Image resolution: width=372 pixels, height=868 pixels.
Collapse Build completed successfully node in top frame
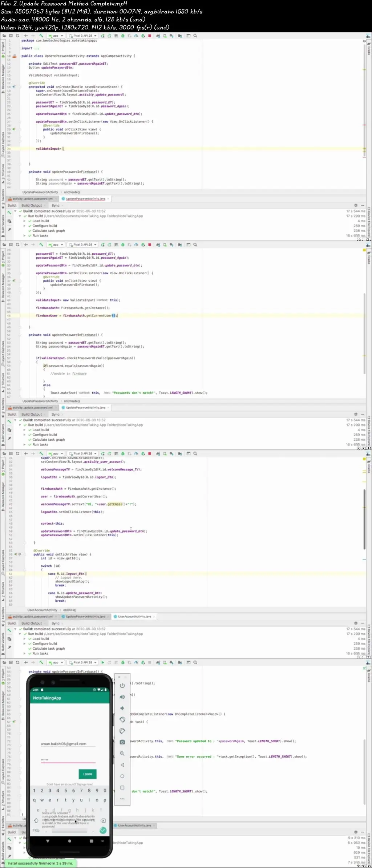15,211
